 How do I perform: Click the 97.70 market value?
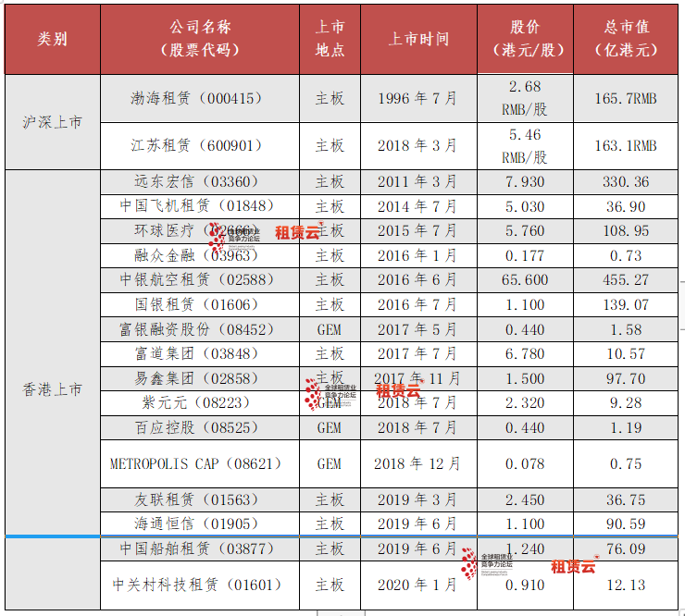pos(626,378)
